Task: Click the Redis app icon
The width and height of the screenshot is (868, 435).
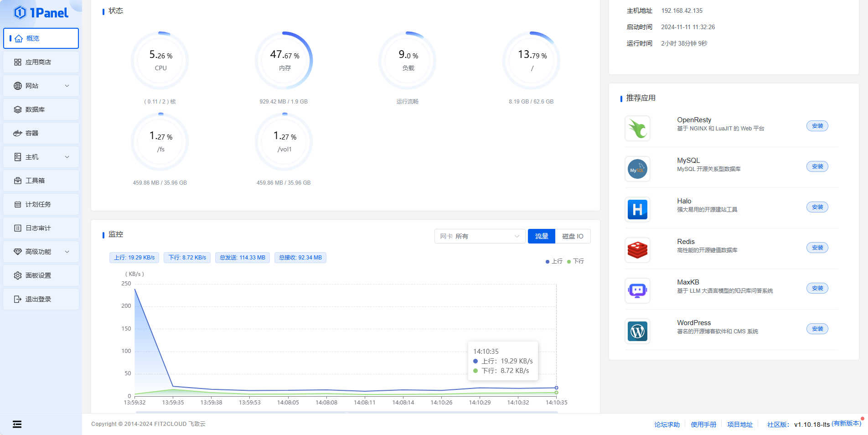Action: [637, 250]
